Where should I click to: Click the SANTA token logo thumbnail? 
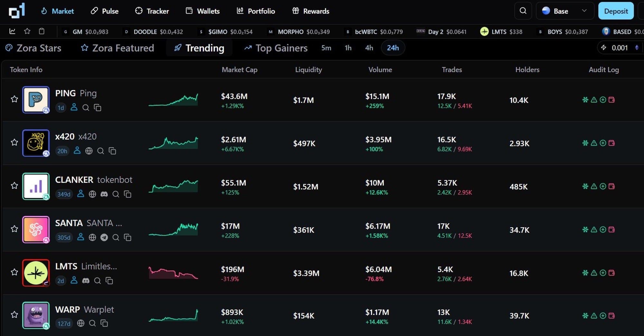36,229
